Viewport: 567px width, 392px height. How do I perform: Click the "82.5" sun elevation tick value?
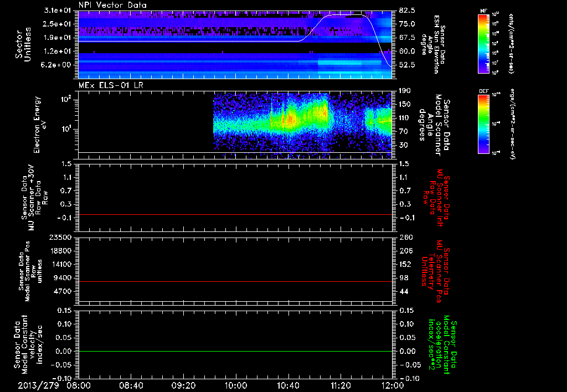[407, 11]
